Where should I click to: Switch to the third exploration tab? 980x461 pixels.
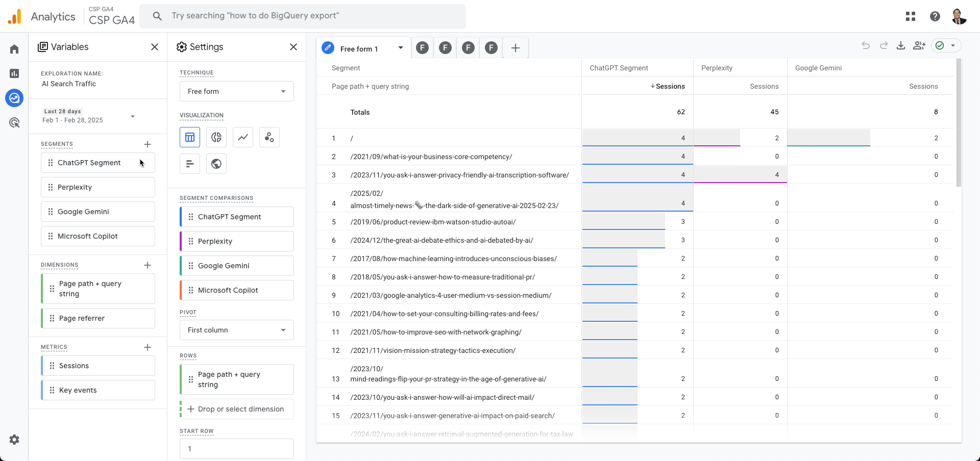[x=445, y=48]
